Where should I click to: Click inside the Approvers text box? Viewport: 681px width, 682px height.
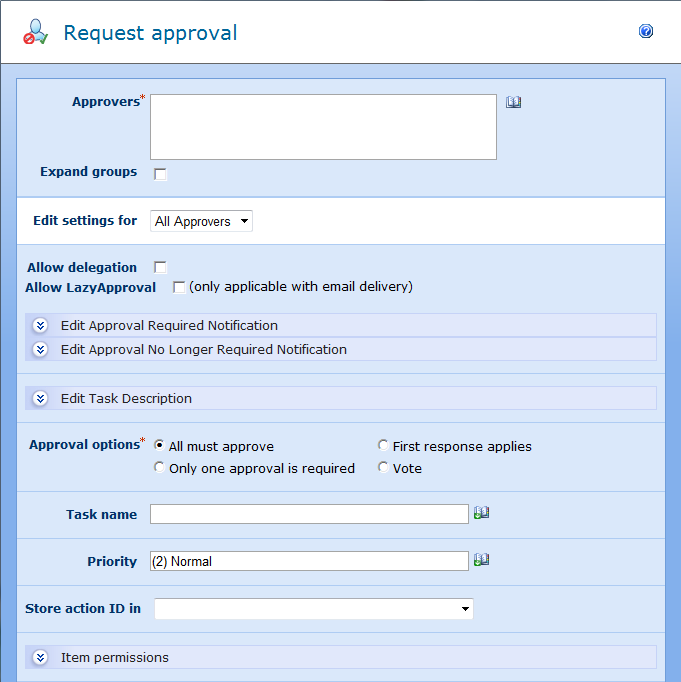tap(323, 127)
